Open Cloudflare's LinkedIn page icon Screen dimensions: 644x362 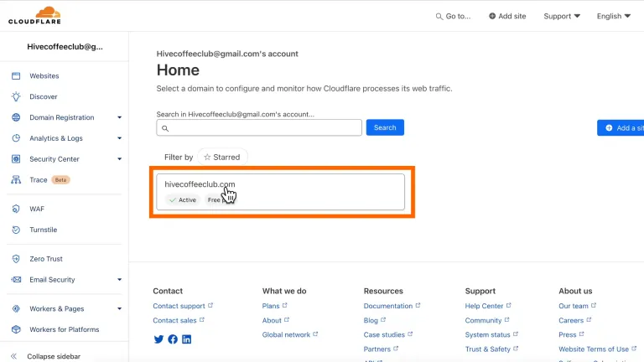pos(186,339)
